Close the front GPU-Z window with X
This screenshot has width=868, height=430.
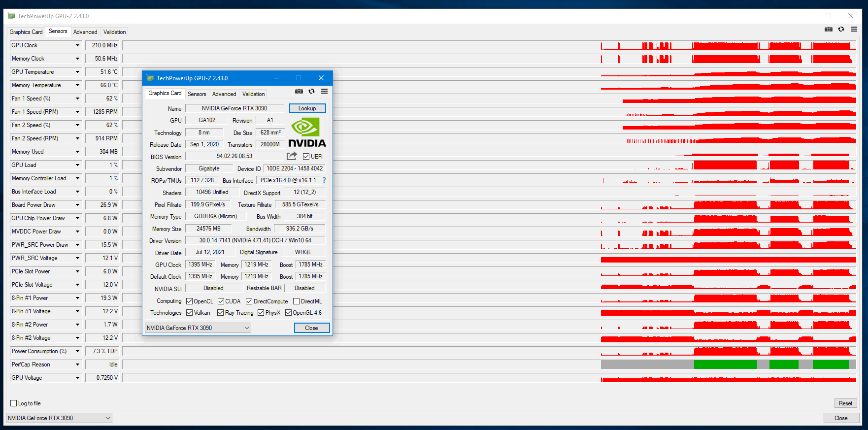click(321, 78)
